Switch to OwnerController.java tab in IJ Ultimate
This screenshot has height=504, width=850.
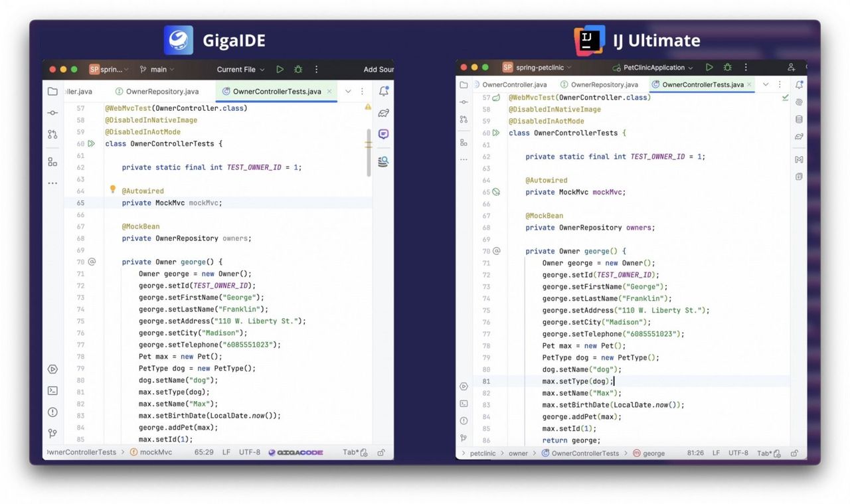[509, 84]
